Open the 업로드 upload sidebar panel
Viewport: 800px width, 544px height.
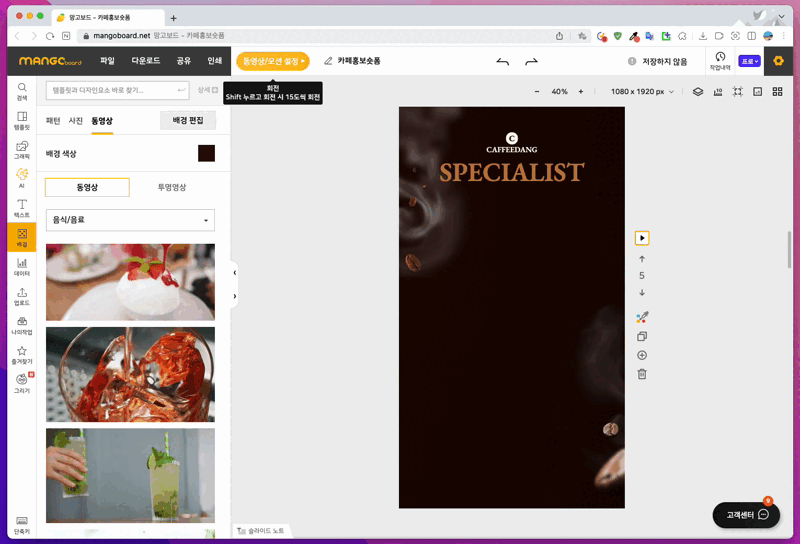click(x=22, y=296)
